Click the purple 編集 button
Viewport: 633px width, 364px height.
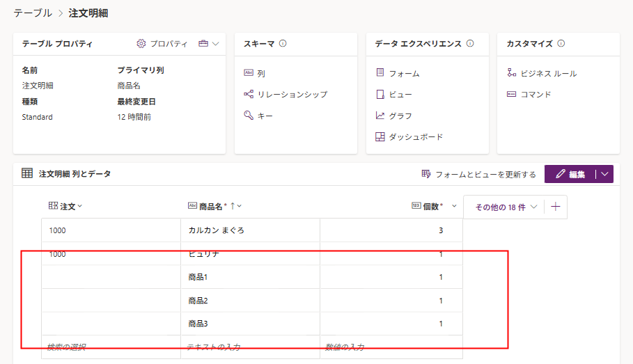pos(570,174)
